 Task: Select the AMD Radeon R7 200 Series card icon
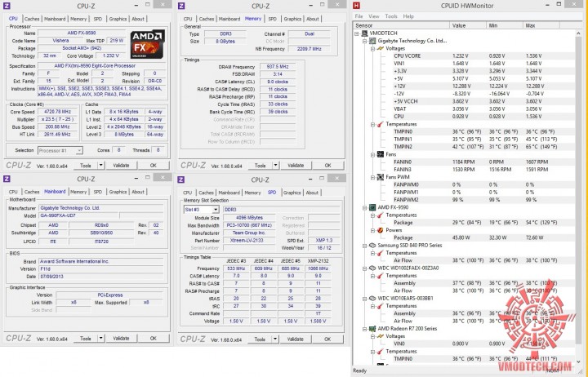point(372,329)
